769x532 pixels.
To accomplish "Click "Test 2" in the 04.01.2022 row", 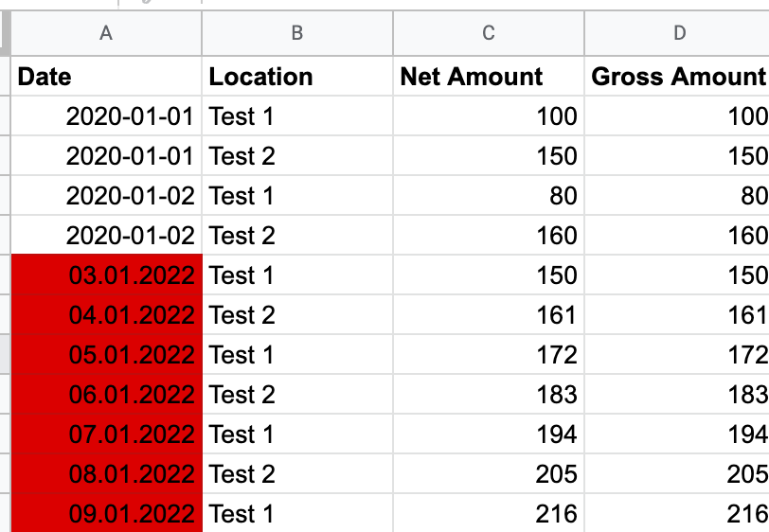I will point(297,315).
